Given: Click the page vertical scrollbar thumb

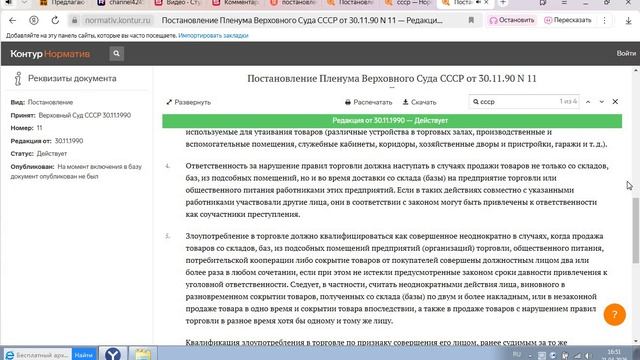Looking at the screenshot, I should coord(636,231).
